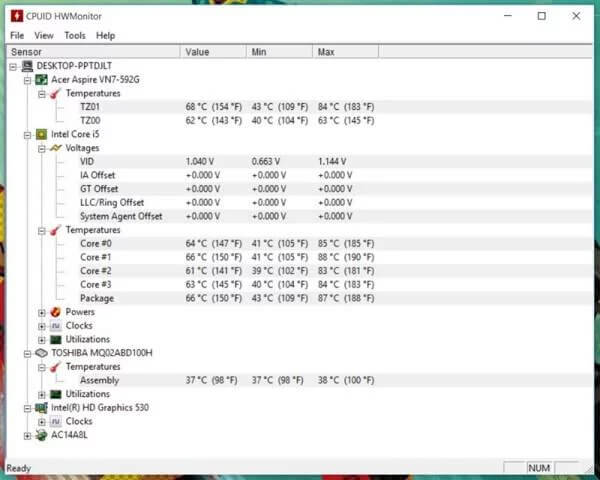Viewport: 600px width, 480px height.
Task: Click the Min column header
Action: click(279, 52)
